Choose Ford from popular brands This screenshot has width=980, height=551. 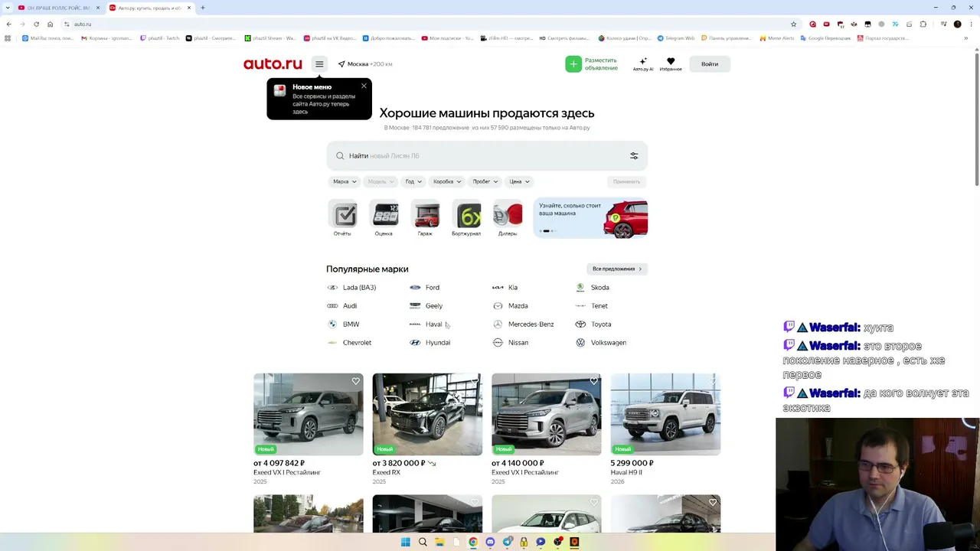coord(425,288)
